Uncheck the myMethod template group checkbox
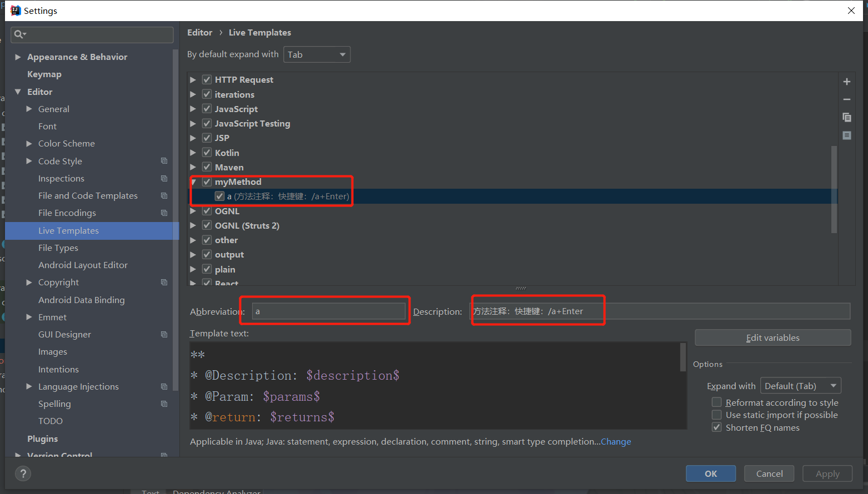 pos(207,182)
